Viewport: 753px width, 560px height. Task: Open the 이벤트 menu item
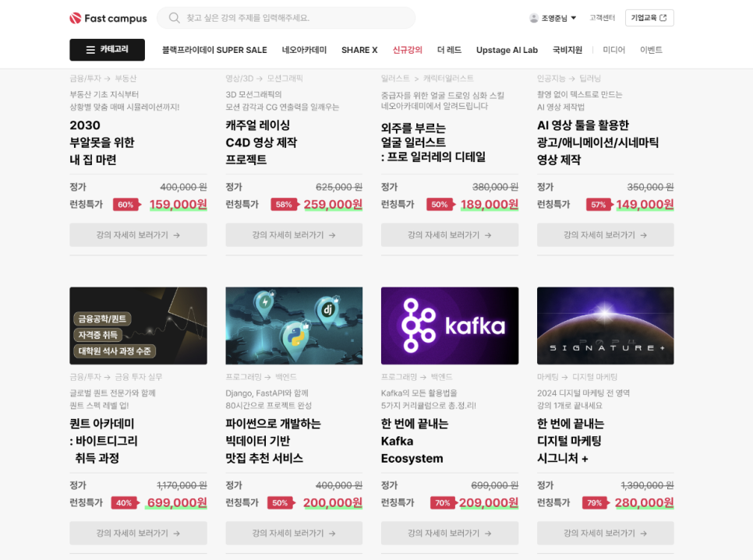coord(651,50)
